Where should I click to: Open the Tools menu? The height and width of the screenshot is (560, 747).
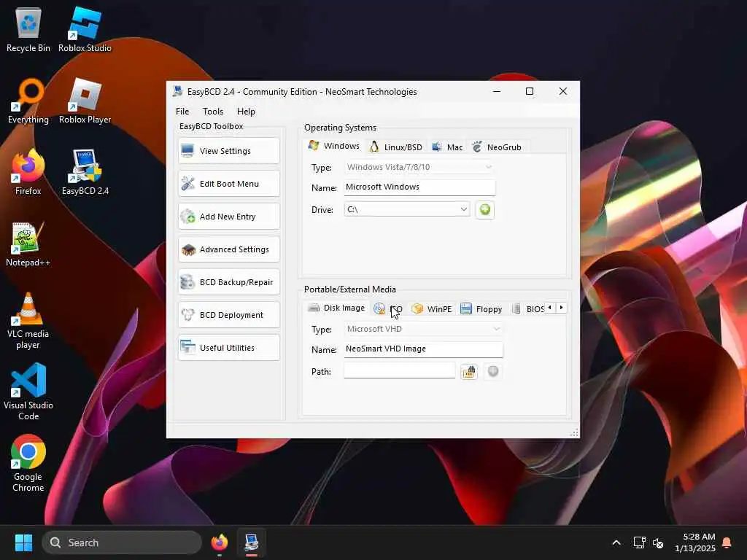[213, 112]
